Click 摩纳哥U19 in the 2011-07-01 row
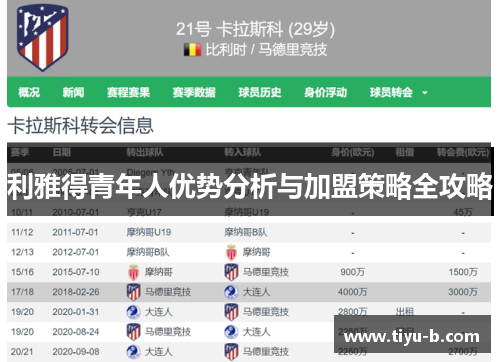 pos(149,232)
